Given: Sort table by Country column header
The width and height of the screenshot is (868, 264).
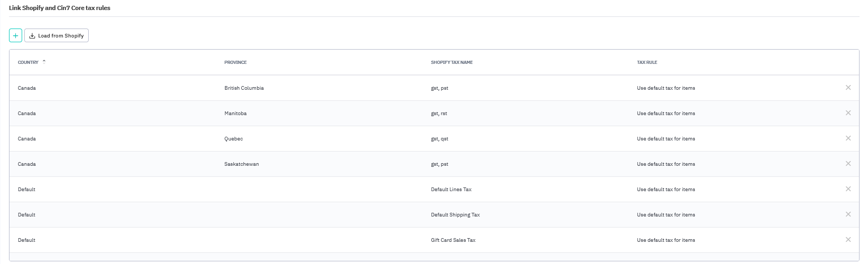Looking at the screenshot, I should click(x=29, y=62).
